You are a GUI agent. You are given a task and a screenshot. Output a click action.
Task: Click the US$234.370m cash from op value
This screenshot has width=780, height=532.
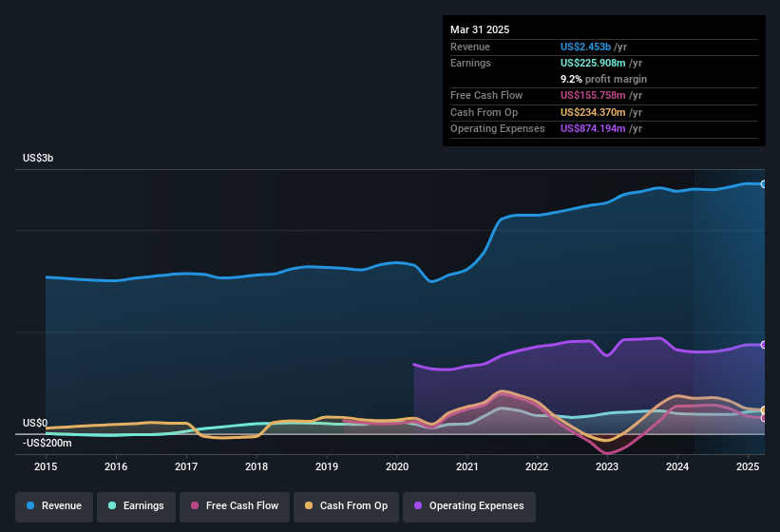(593, 112)
